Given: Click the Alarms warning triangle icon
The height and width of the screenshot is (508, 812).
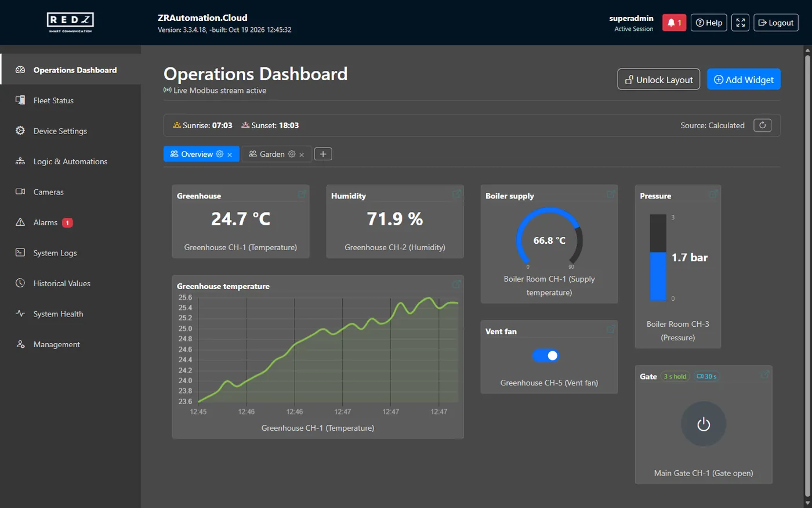Looking at the screenshot, I should [20, 222].
